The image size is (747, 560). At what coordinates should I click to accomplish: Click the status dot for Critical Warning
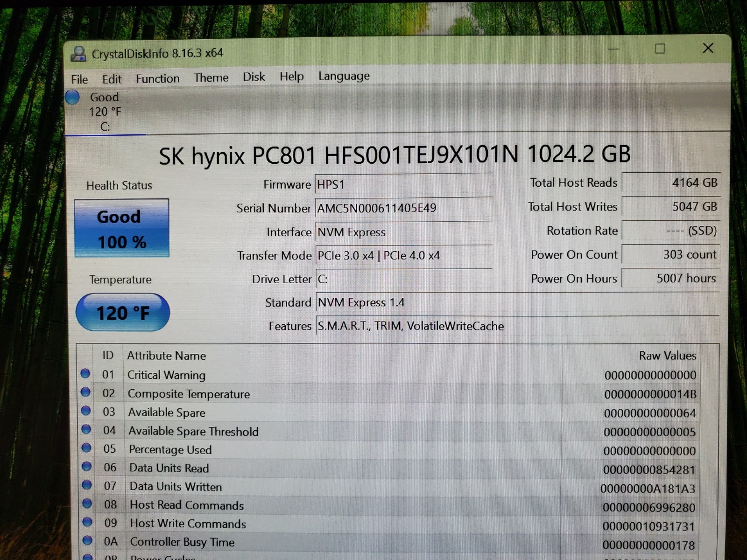pyautogui.click(x=85, y=373)
